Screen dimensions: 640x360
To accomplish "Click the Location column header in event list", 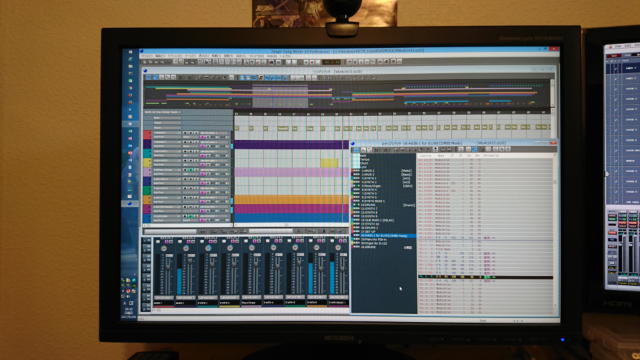I will pos(425,156).
